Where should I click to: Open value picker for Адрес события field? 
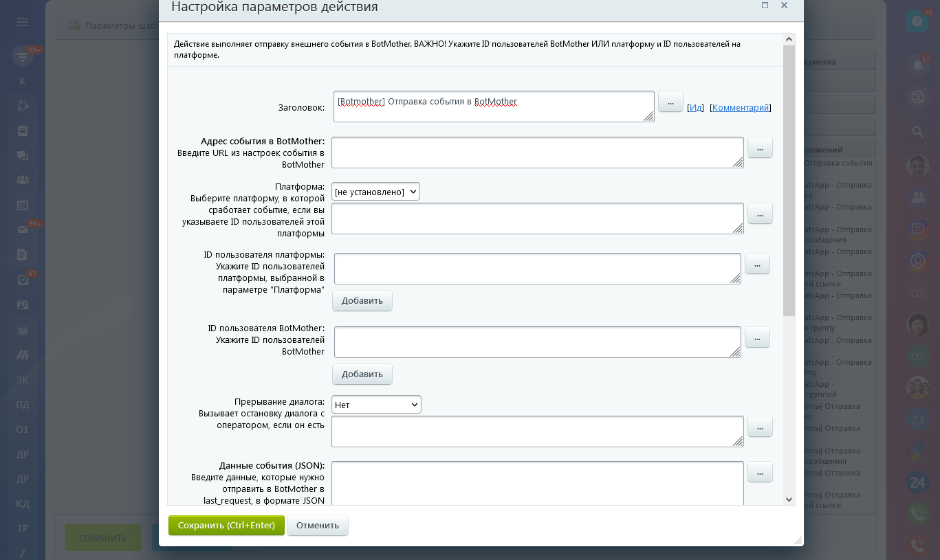[760, 148]
